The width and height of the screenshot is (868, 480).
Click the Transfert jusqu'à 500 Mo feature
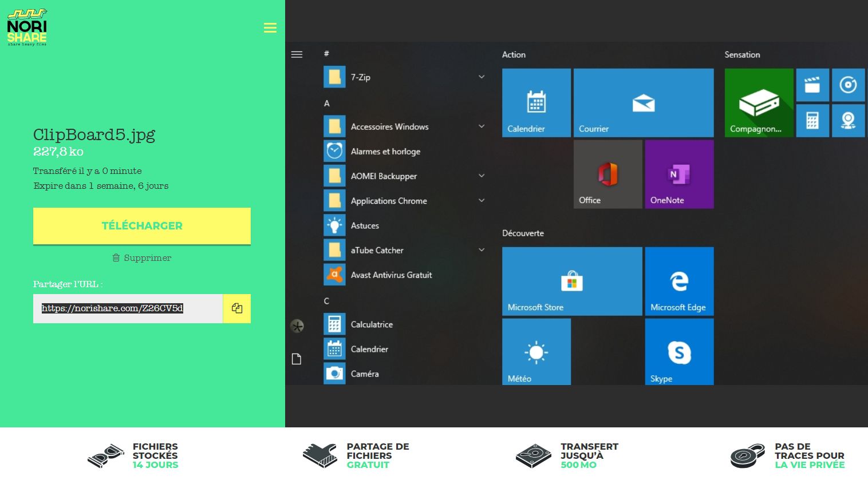coord(567,456)
